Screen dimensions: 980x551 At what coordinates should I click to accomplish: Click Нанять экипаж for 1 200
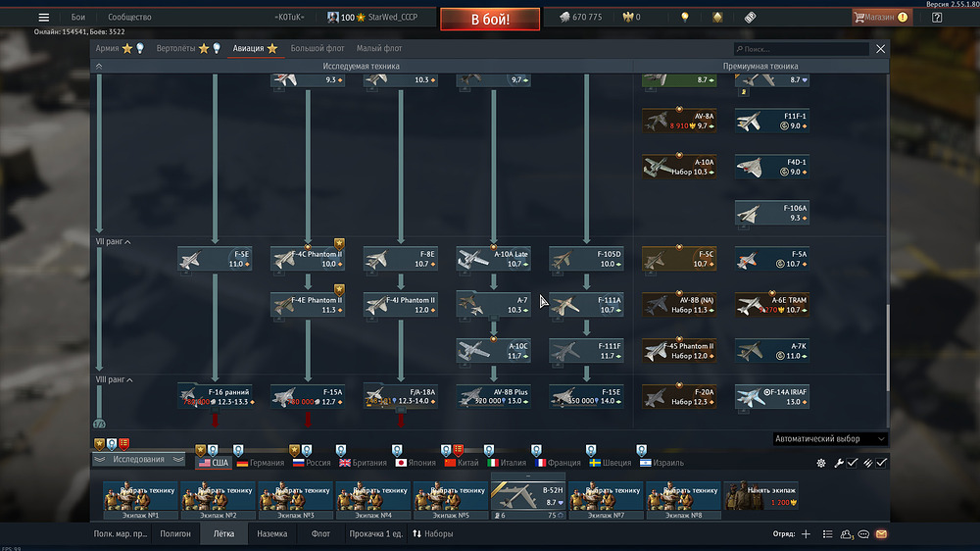tap(760, 496)
